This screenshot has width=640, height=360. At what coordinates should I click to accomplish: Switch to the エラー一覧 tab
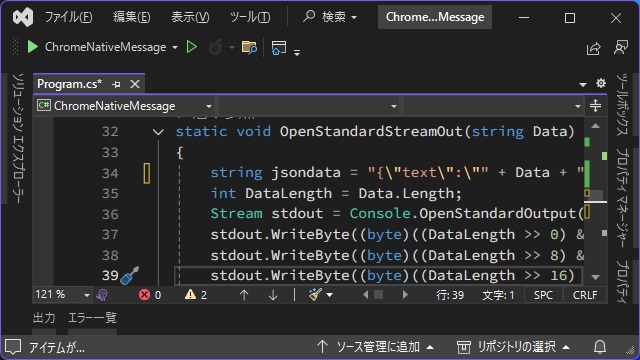92,318
